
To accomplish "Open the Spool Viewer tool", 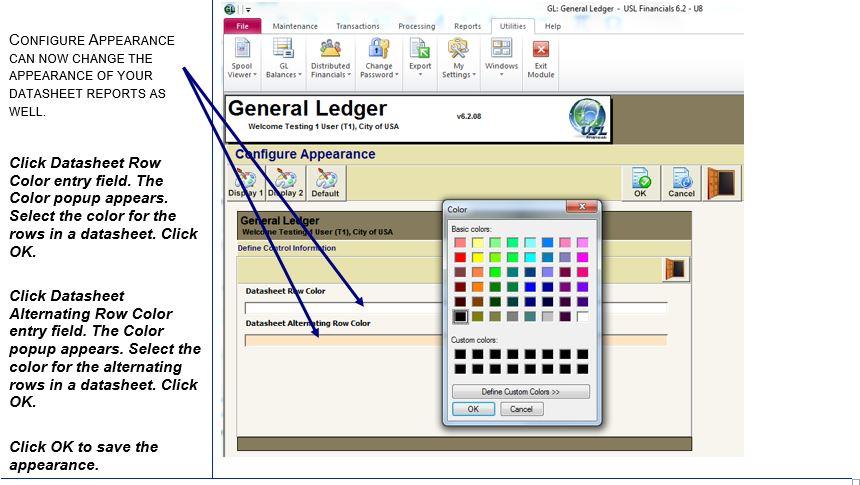I will [242, 58].
